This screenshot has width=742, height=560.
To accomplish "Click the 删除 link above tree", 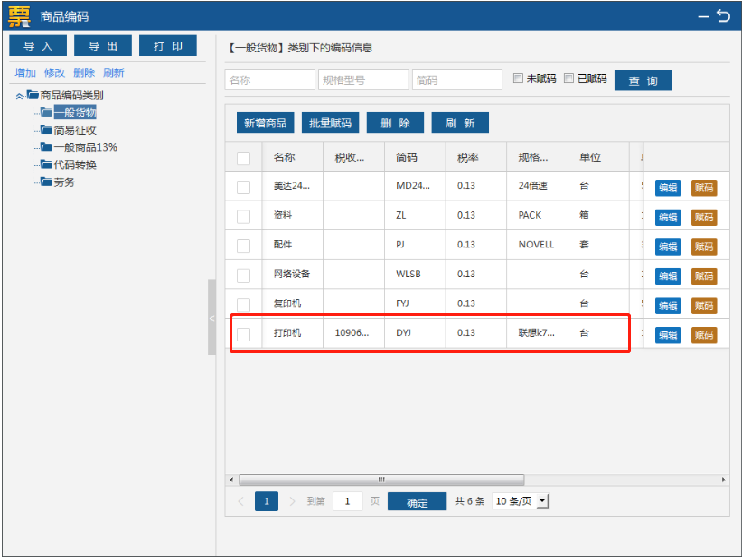I will (84, 73).
